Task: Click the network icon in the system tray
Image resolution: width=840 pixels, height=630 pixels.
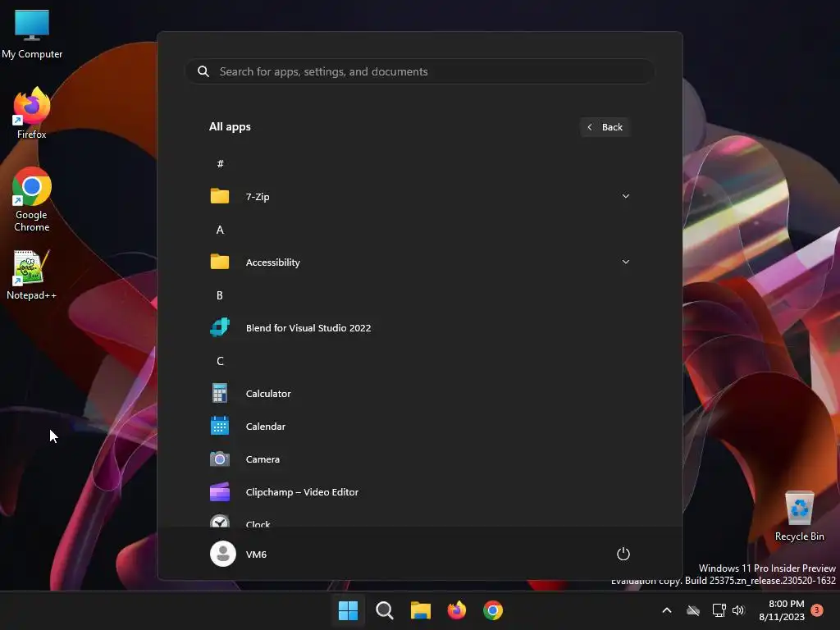Action: pyautogui.click(x=719, y=610)
